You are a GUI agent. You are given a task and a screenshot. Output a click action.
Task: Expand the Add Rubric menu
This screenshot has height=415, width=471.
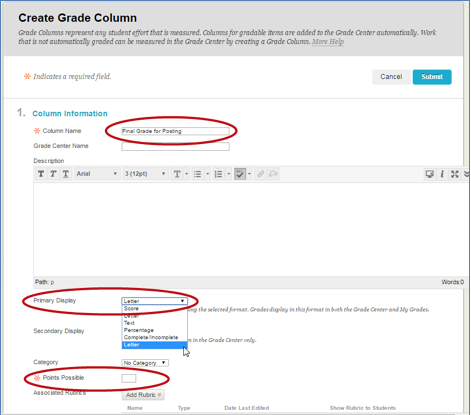click(143, 395)
